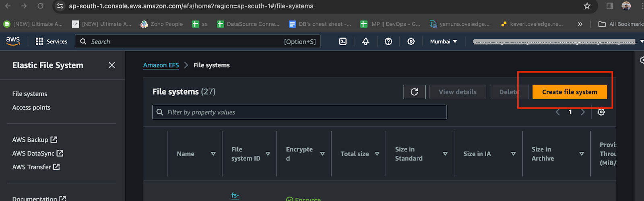This screenshot has height=201, width=644.
Task: Open DB's cheat sheet bookmark
Action: coord(320,24)
